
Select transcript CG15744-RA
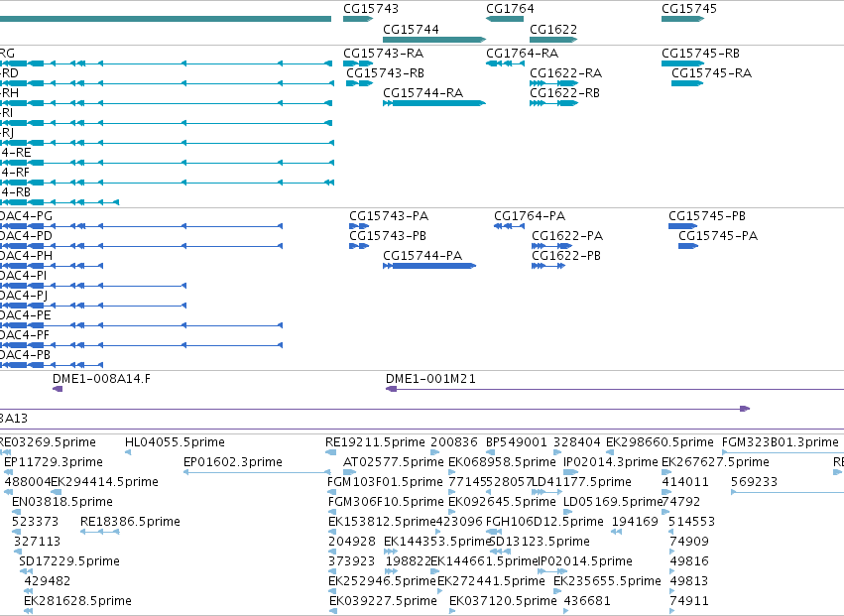coord(422,93)
